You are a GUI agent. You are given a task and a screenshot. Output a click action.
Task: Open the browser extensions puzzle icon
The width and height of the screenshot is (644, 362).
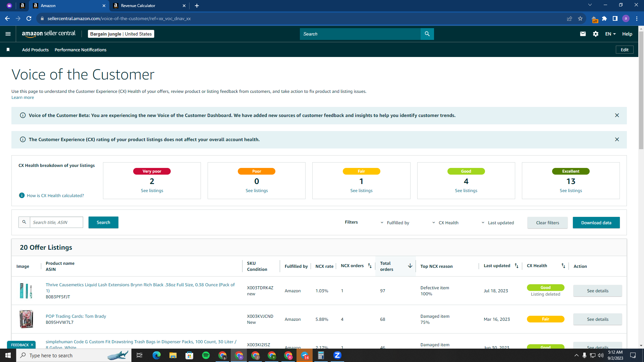click(604, 18)
